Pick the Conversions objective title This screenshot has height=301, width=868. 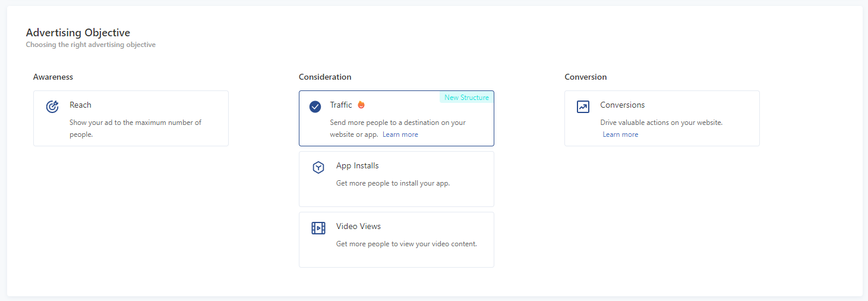pos(622,105)
